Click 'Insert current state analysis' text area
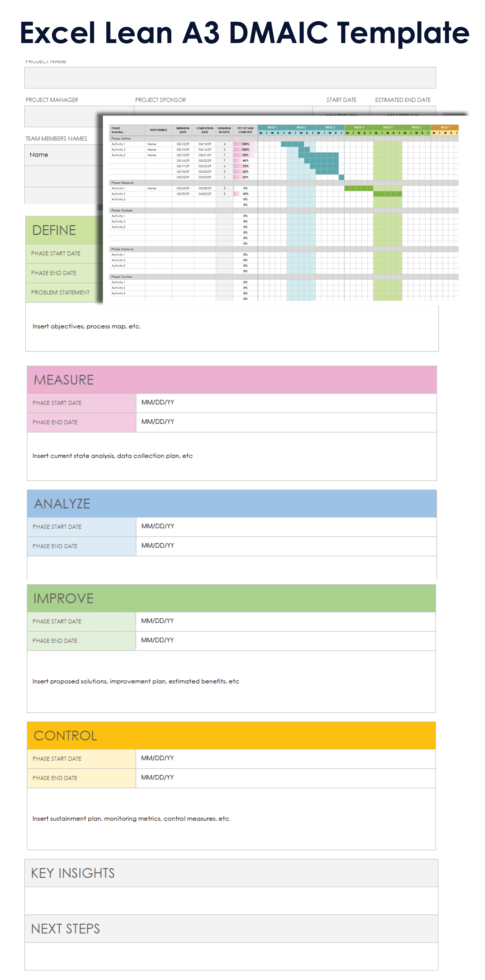 tap(232, 456)
